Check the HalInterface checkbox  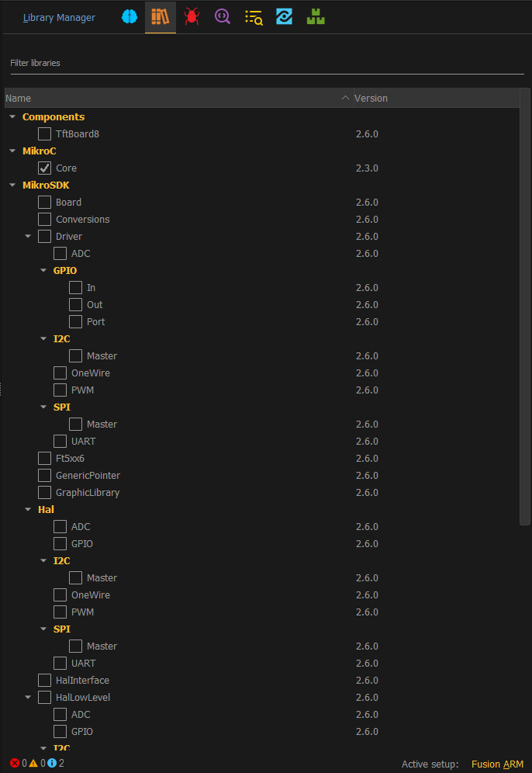click(x=44, y=681)
